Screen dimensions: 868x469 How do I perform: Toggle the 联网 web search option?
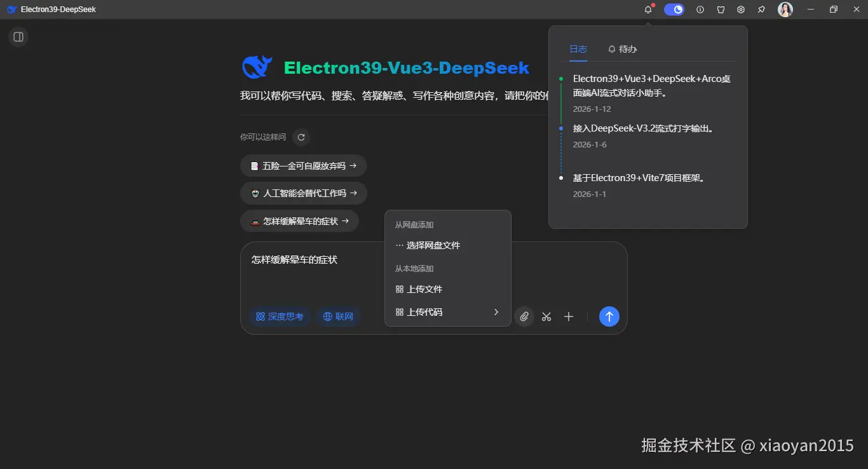click(338, 316)
